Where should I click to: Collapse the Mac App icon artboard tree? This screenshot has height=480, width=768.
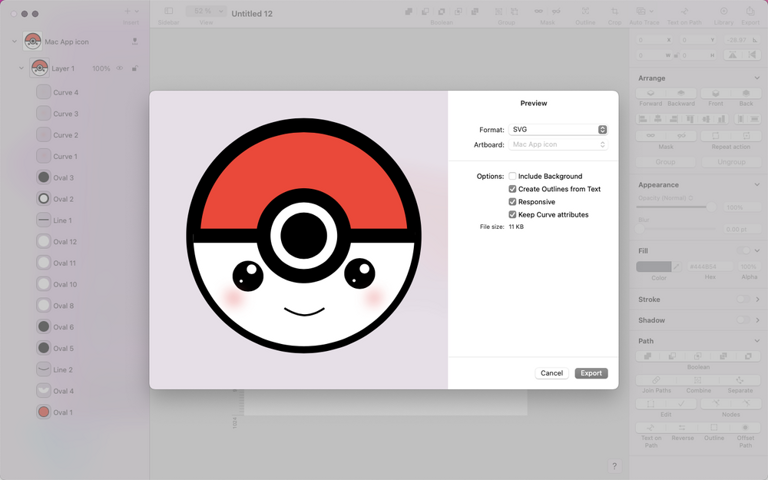14,42
